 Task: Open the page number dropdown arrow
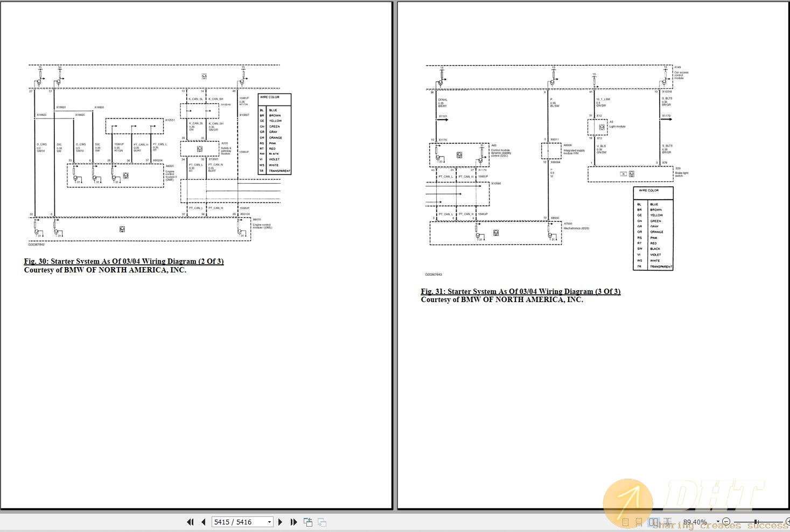pos(270,522)
